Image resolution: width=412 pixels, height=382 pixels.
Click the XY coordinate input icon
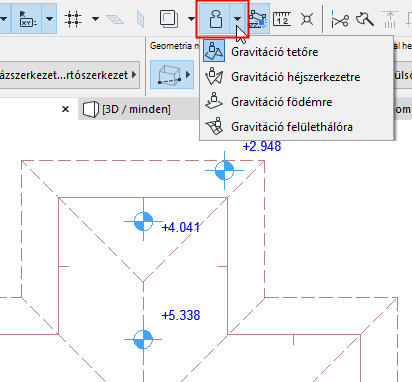[27, 19]
